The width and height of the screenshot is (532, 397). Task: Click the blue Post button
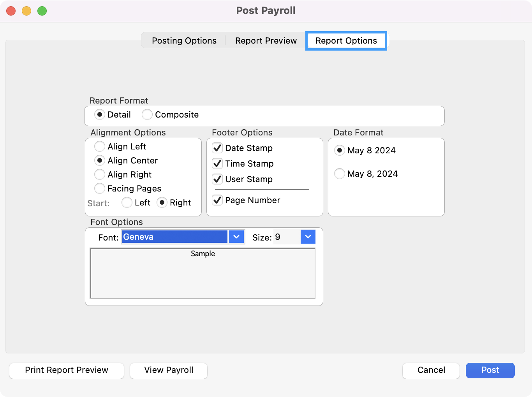490,370
